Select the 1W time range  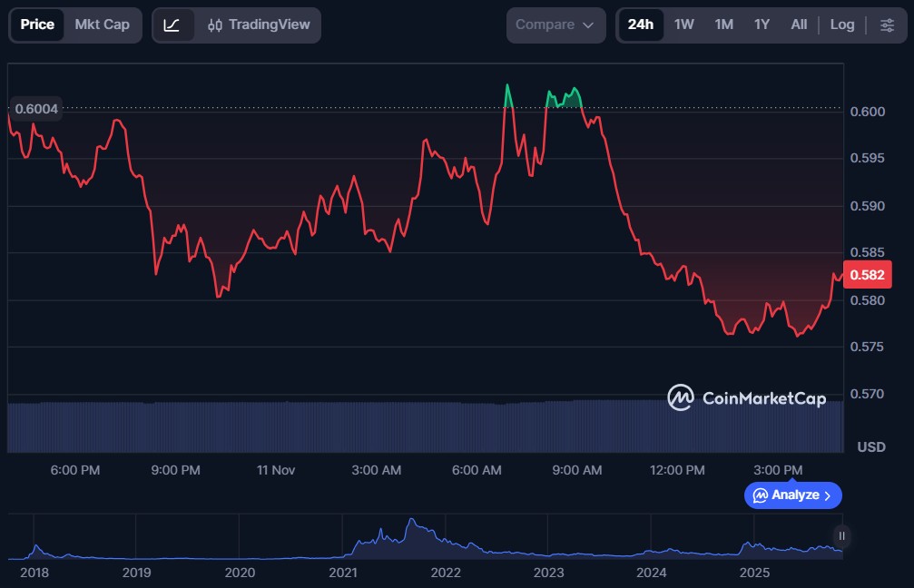coord(683,25)
